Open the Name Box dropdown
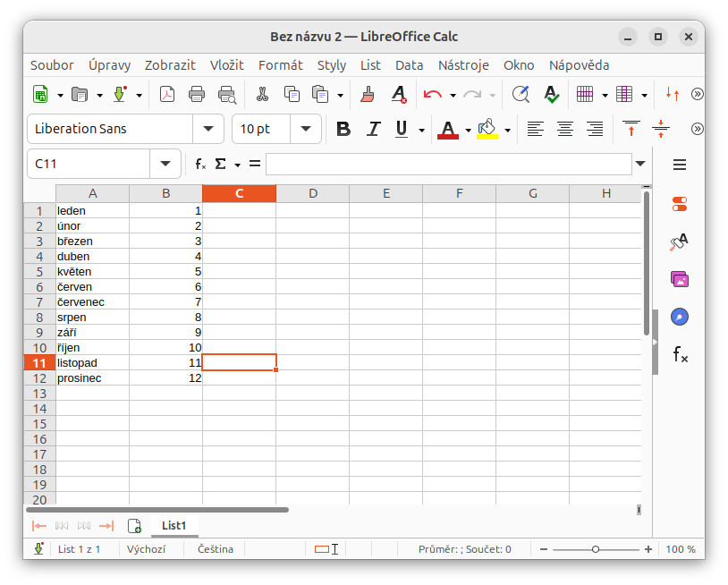Screen dimensions: 728x585 pos(165,164)
